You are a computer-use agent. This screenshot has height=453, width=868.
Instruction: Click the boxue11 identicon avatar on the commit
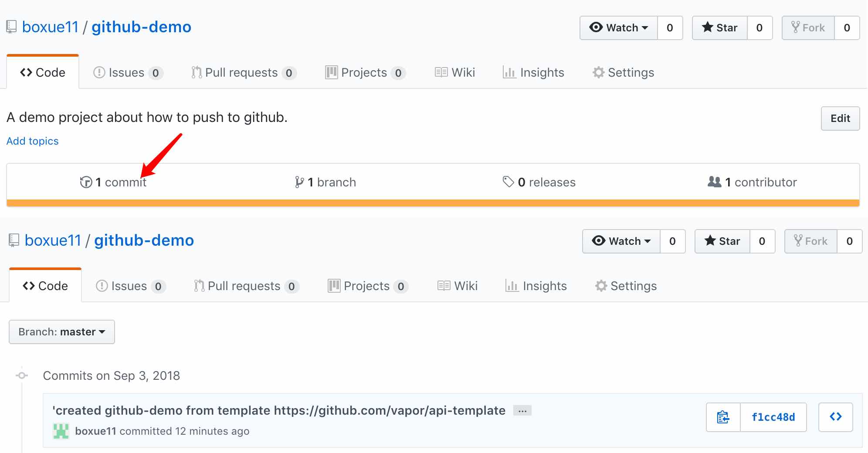coord(61,431)
